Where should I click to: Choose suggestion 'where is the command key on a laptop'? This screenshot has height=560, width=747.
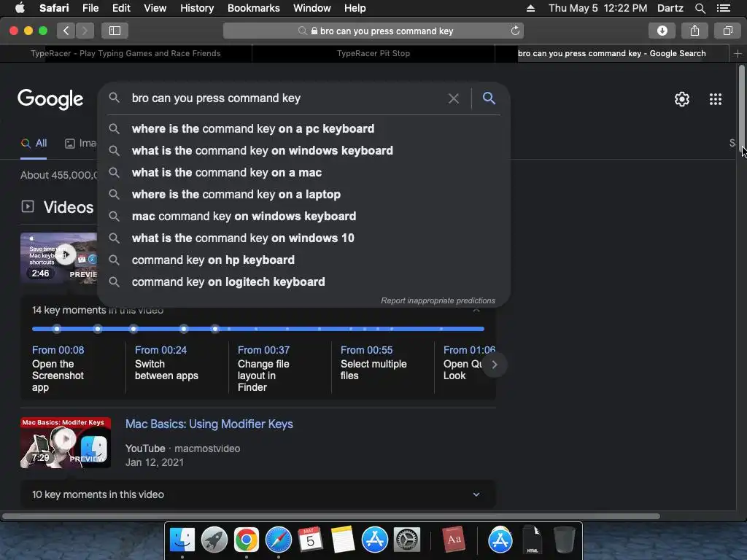pos(303,194)
